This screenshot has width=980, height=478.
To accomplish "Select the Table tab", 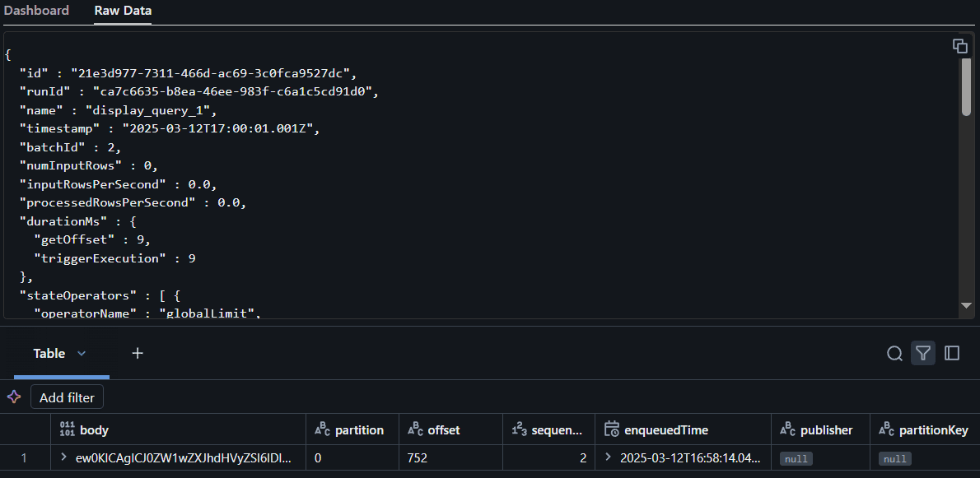I will click(49, 354).
